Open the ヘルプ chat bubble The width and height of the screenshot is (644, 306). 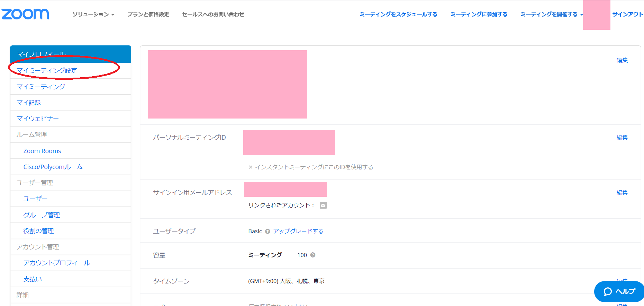click(x=619, y=291)
